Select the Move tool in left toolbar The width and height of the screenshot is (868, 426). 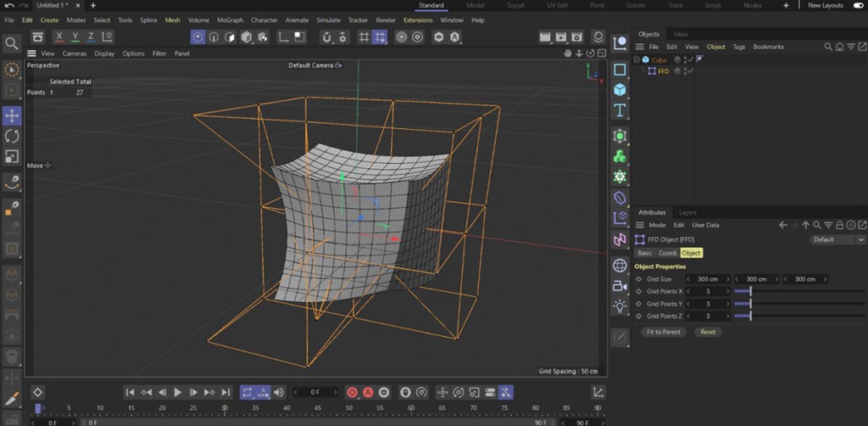click(12, 115)
